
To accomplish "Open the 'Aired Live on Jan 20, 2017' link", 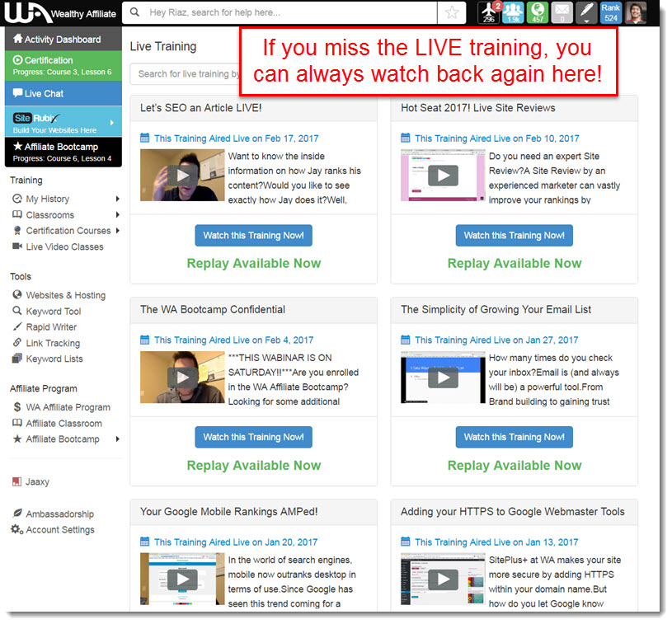I will pos(236,542).
